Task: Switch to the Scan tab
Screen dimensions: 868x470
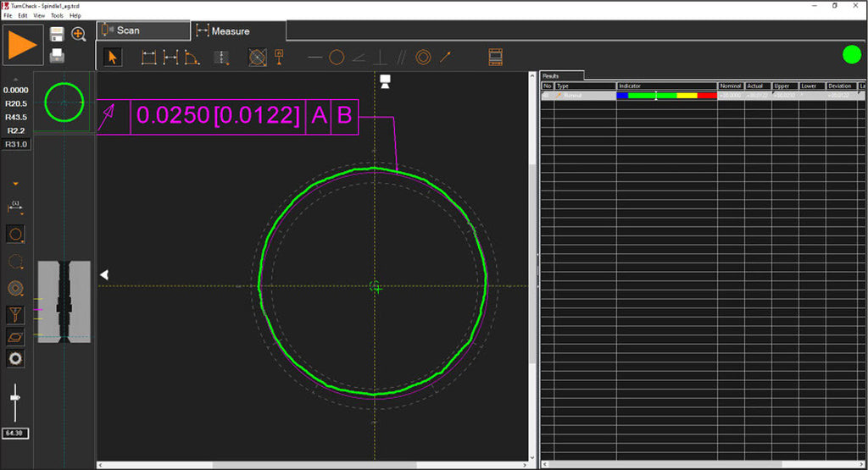Action: point(143,30)
